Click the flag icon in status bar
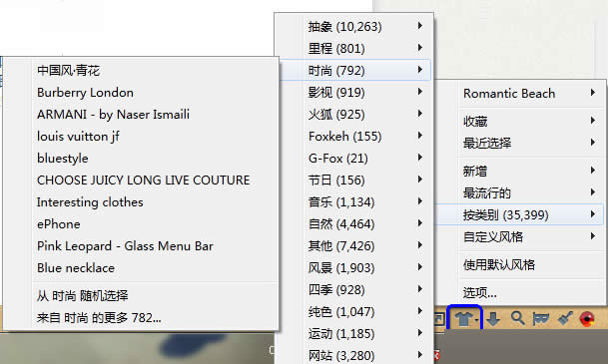The height and width of the screenshot is (364, 608). coord(541,319)
